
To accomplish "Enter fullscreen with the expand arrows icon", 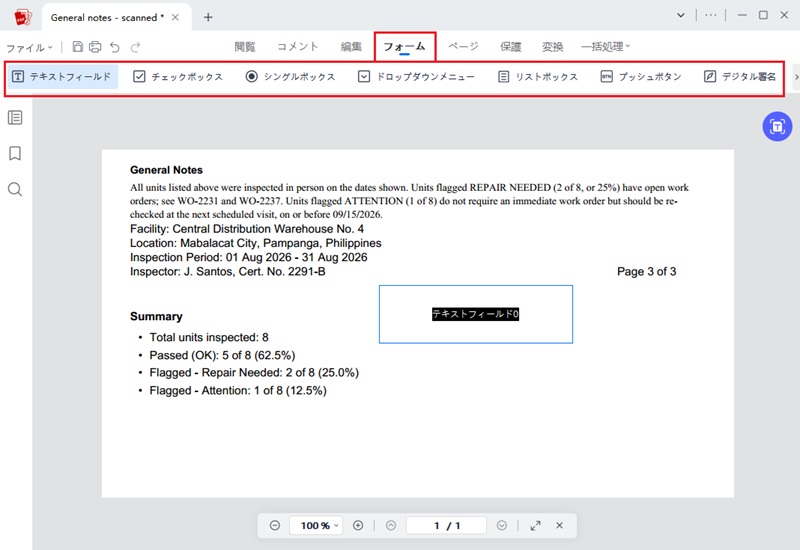I will (x=535, y=526).
